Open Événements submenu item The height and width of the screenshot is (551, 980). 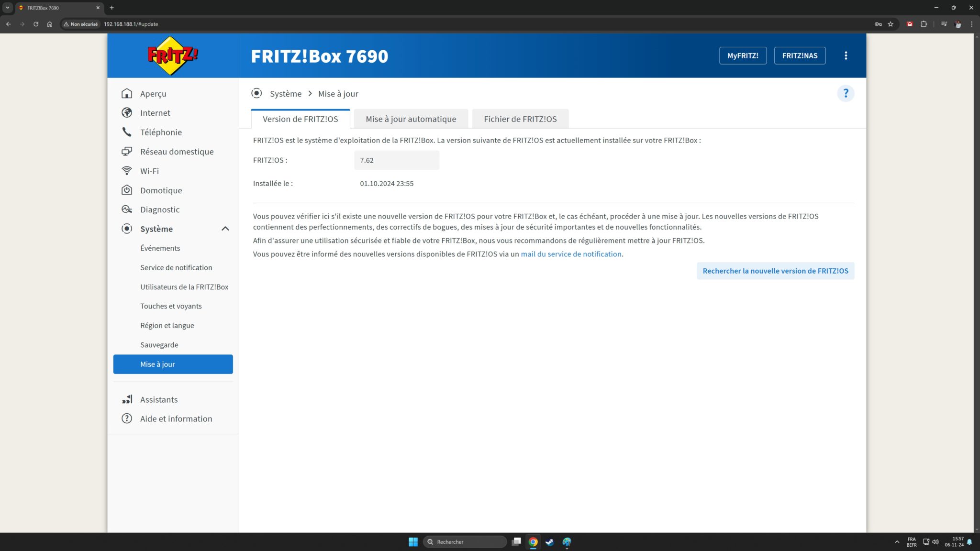pos(160,248)
